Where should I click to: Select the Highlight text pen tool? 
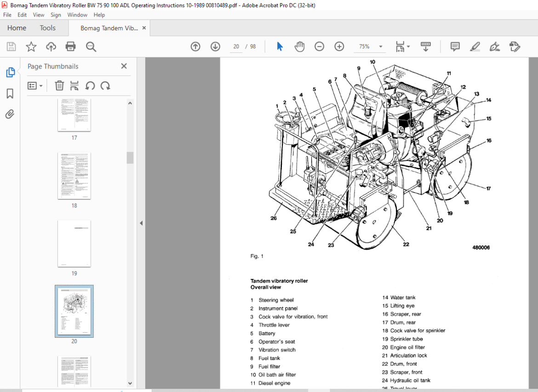click(475, 46)
